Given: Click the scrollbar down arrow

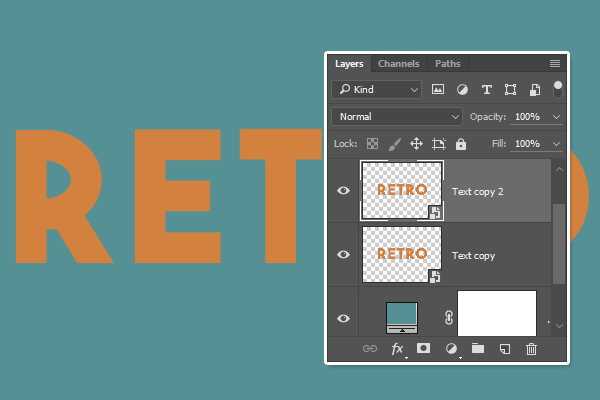Looking at the screenshot, I should (559, 326).
